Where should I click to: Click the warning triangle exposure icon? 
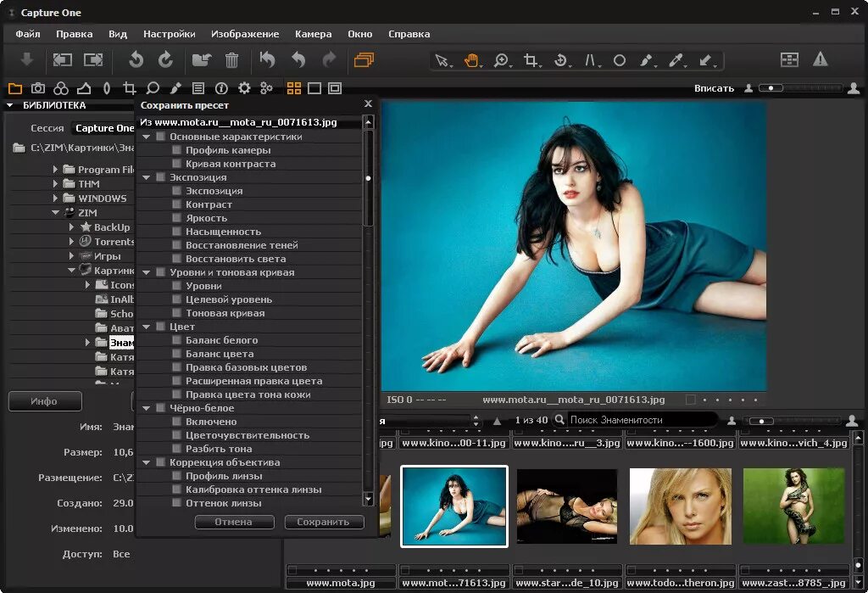[820, 59]
